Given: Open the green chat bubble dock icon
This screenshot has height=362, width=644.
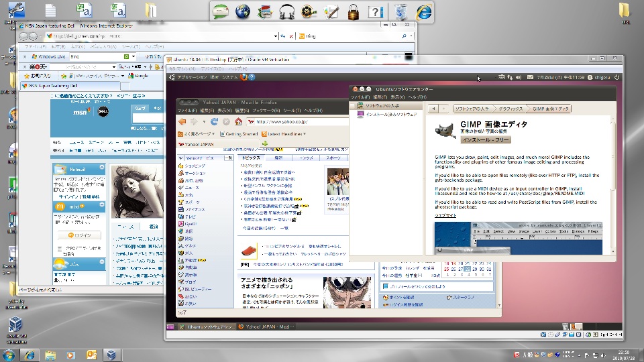Looking at the screenshot, I should pyautogui.click(x=221, y=11).
